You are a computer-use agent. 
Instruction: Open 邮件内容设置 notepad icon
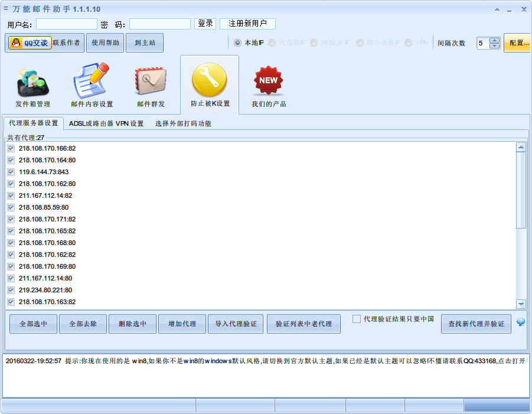click(x=92, y=83)
